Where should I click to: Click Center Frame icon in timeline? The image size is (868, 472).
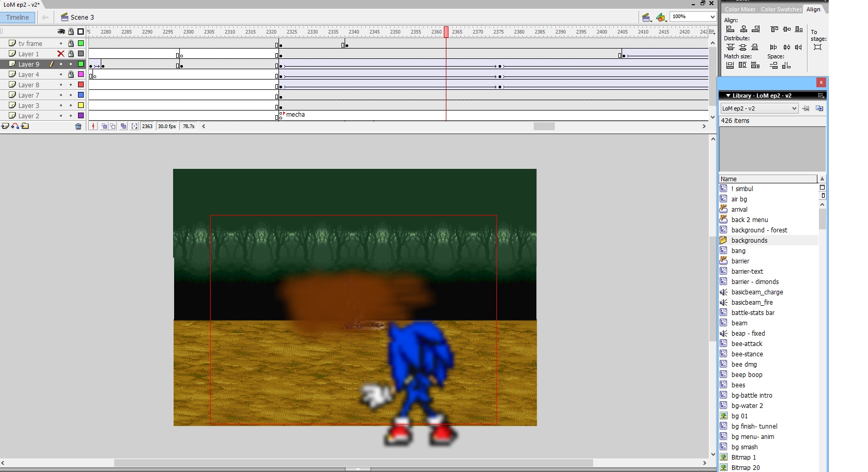click(94, 126)
